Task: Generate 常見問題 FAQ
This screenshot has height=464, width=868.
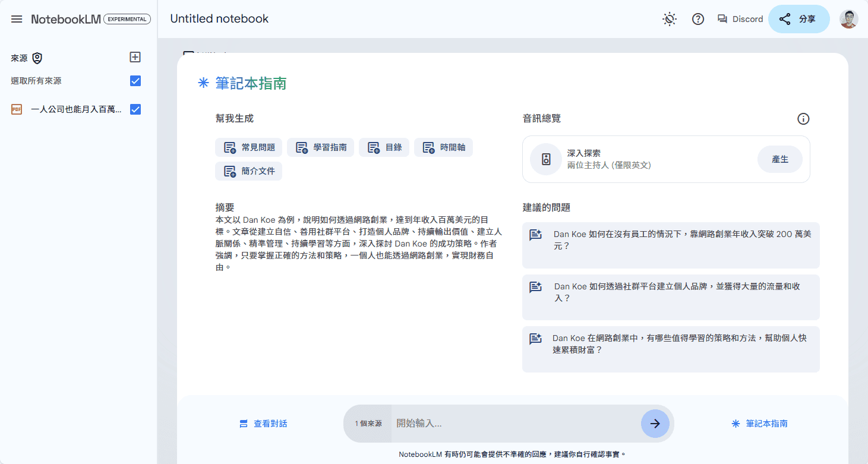Action: click(x=248, y=147)
